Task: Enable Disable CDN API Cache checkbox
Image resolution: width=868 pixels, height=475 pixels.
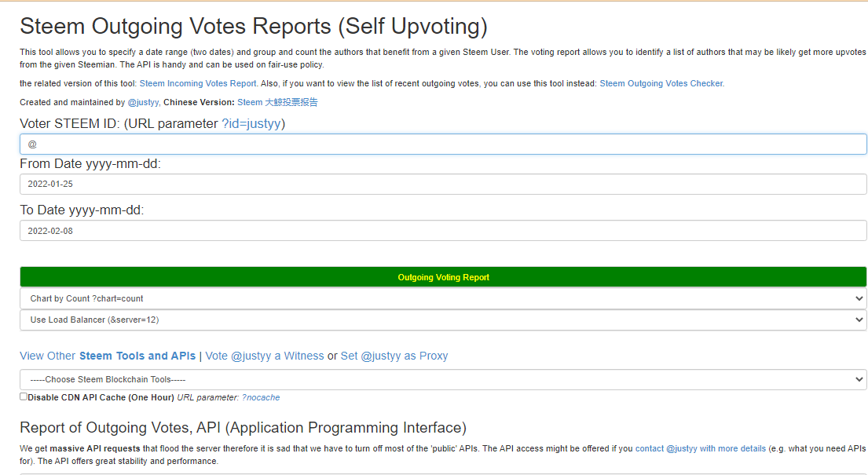Action: point(24,396)
